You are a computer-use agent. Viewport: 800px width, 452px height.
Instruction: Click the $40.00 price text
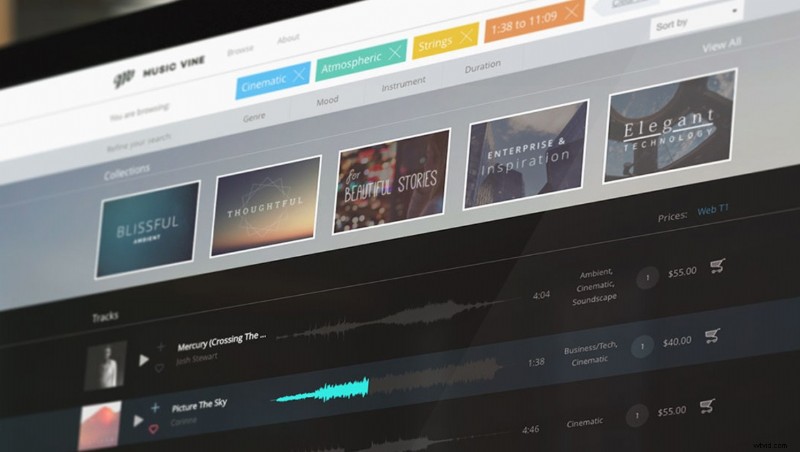677,341
